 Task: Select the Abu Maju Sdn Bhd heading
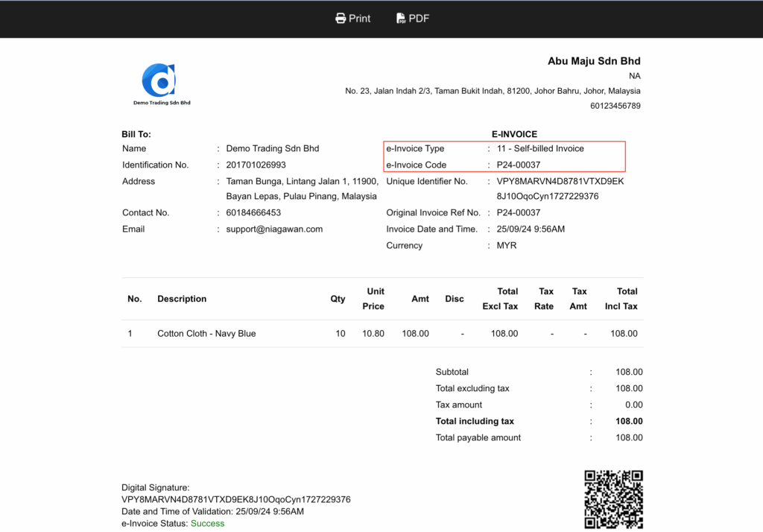(594, 61)
